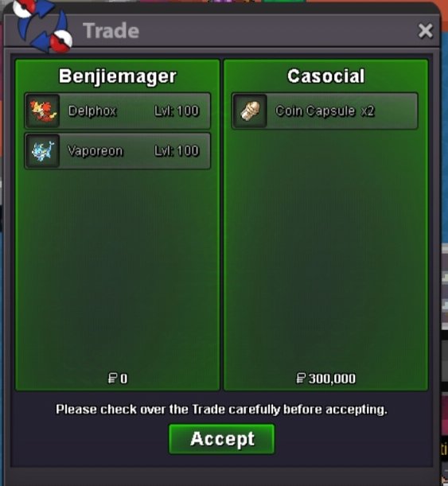Viewport: 448px width, 486px height.
Task: Click the Coin Capsule item icon
Action: pos(250,111)
